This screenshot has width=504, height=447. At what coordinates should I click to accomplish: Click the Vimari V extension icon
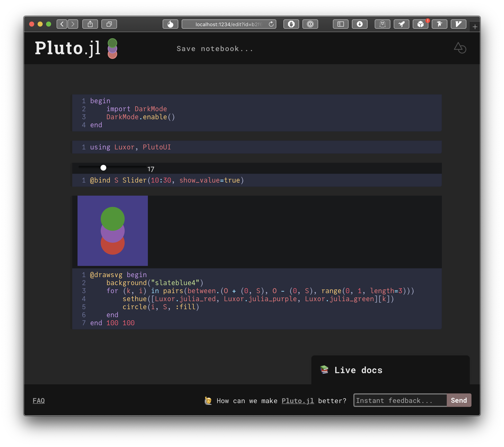[458, 24]
